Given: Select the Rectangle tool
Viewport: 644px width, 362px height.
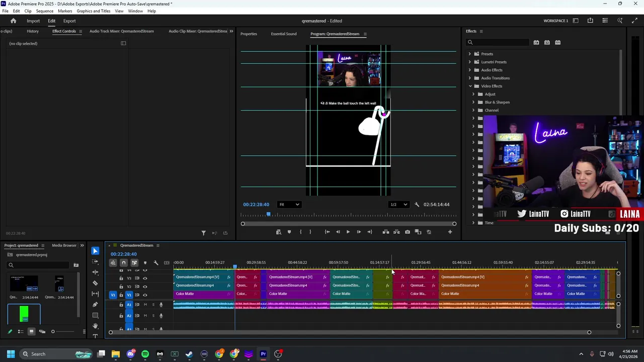Looking at the screenshot, I should [x=95, y=315].
